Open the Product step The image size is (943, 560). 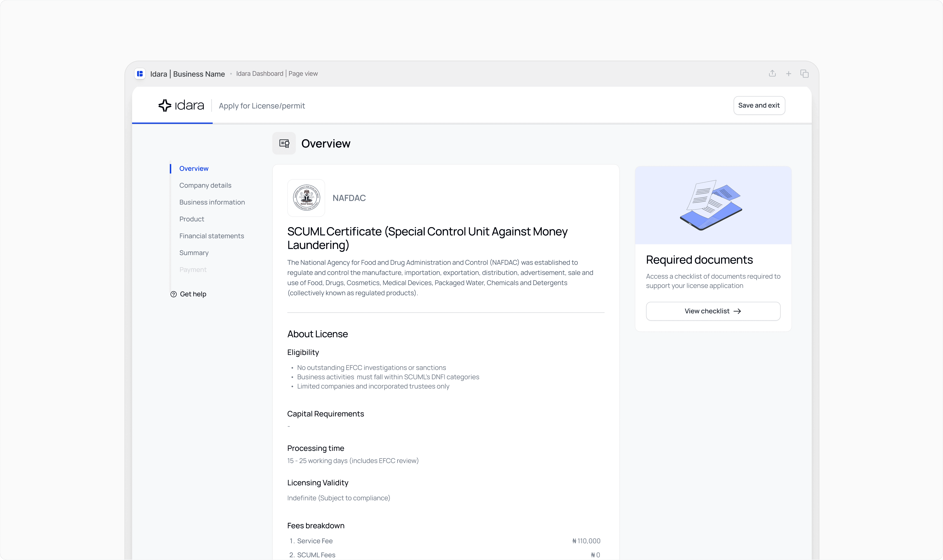pyautogui.click(x=191, y=219)
